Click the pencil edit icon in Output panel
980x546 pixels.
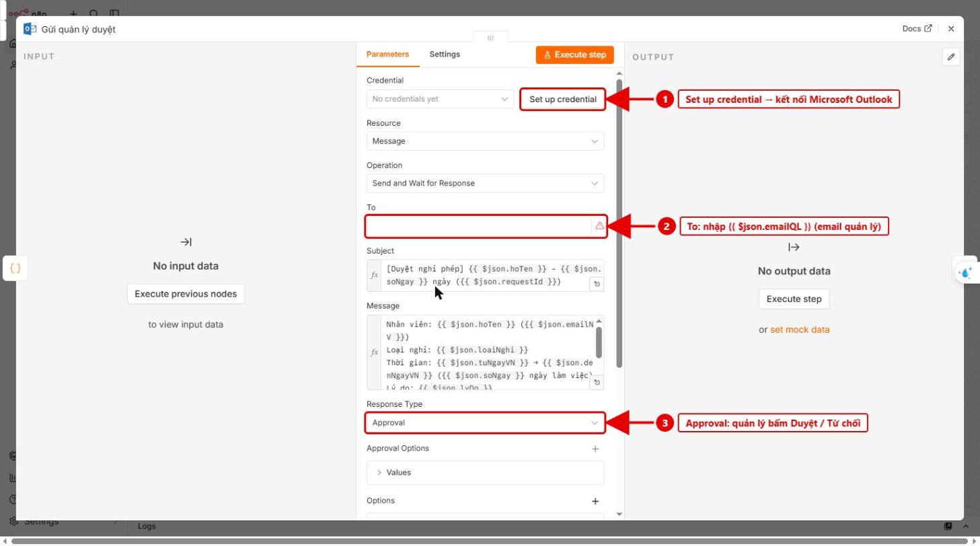(x=950, y=57)
